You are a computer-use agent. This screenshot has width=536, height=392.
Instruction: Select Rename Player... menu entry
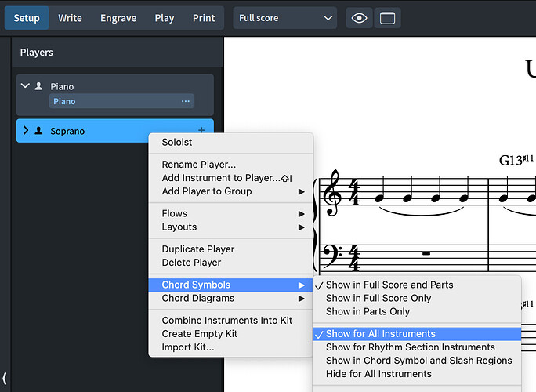pyautogui.click(x=198, y=165)
